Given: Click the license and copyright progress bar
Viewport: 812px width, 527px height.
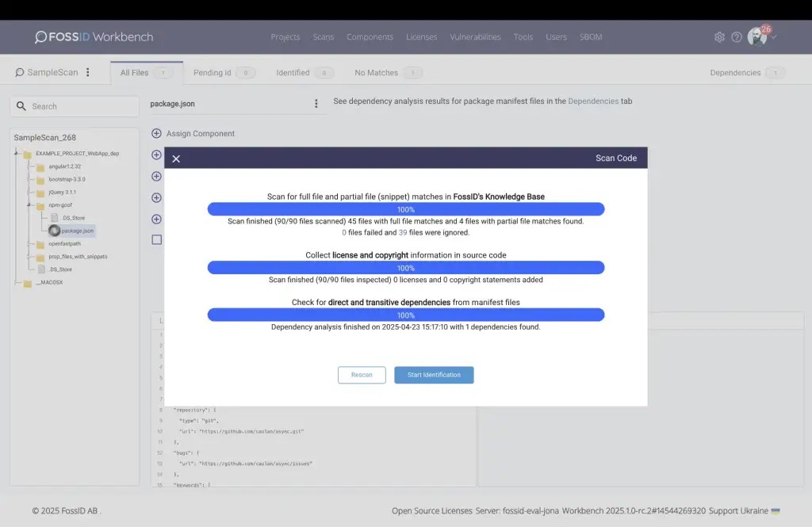Looking at the screenshot, I should 406,268.
